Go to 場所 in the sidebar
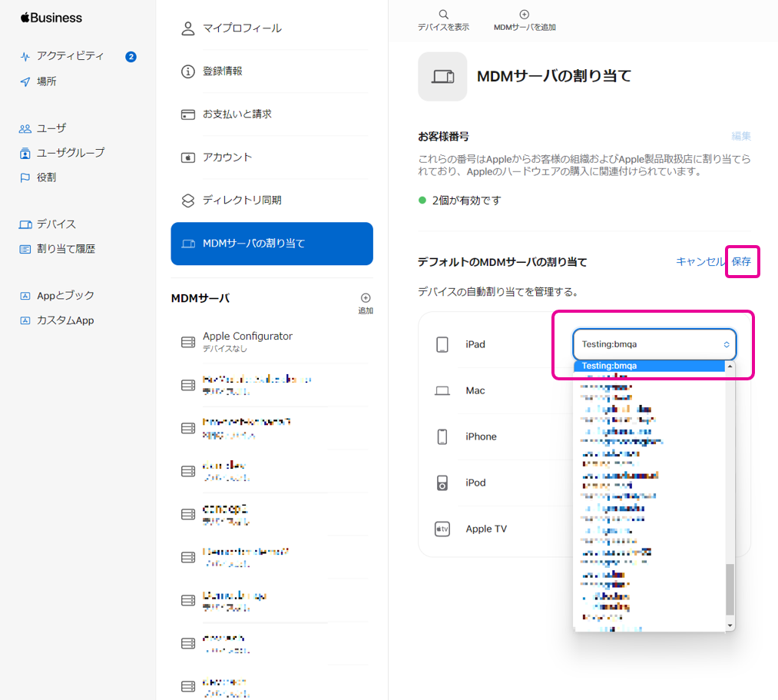Viewport: 778px width, 700px height. pyautogui.click(x=47, y=81)
